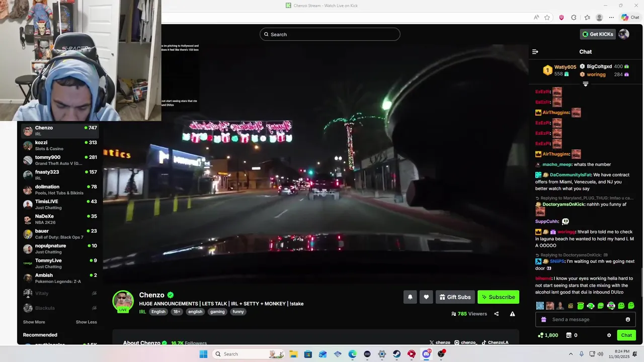644x362 pixels.
Task: Report the stream via warning triangle icon
Action: 512,314
